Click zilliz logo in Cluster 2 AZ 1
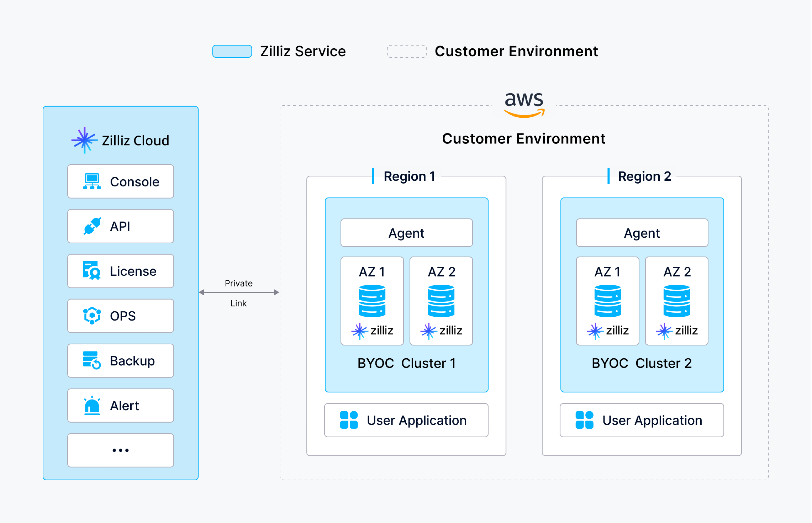Screen dimensions: 812x523 [x=608, y=331]
